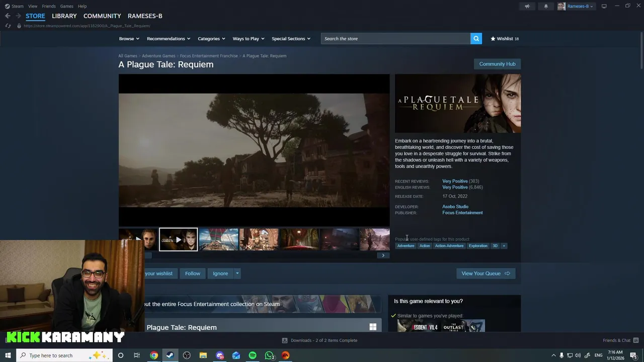Select the Exploration tag
644x362 pixels.
pos(478,246)
